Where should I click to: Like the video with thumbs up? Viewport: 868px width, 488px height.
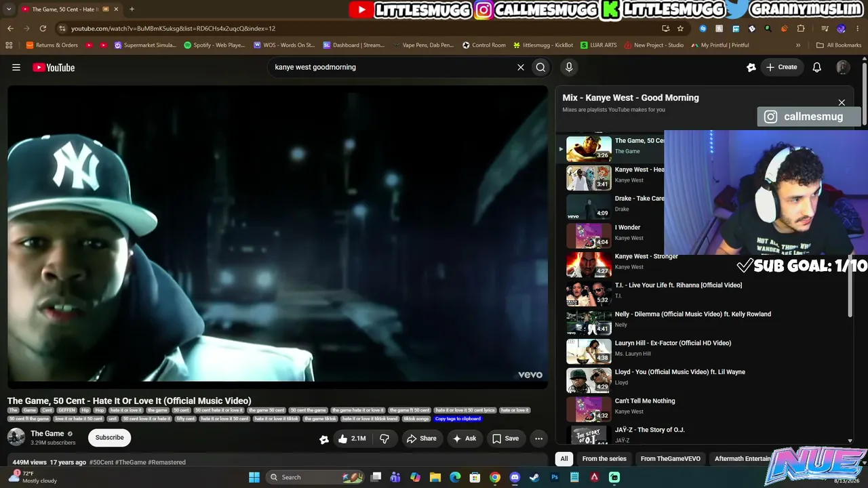(x=353, y=439)
